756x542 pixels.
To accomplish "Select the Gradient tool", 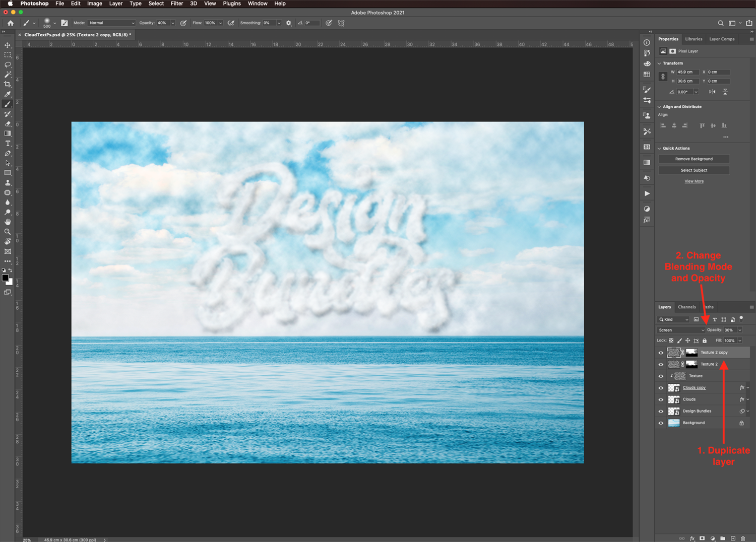I will coord(8,133).
